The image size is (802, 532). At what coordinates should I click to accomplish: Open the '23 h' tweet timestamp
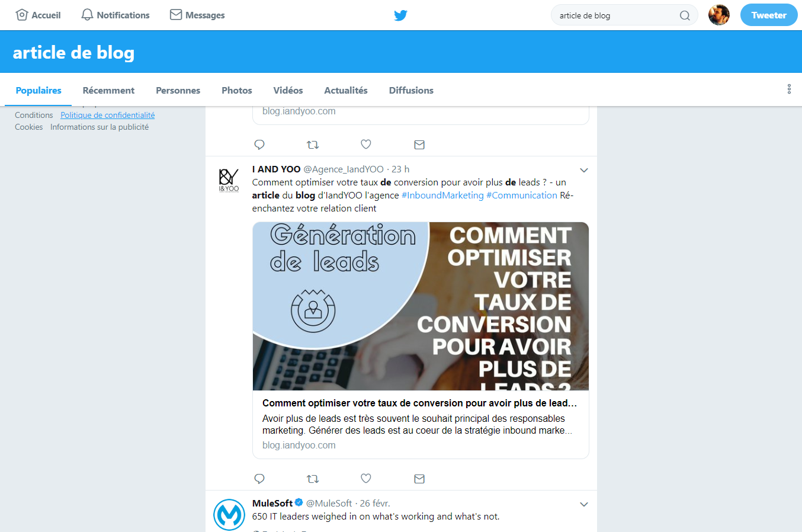tap(400, 169)
